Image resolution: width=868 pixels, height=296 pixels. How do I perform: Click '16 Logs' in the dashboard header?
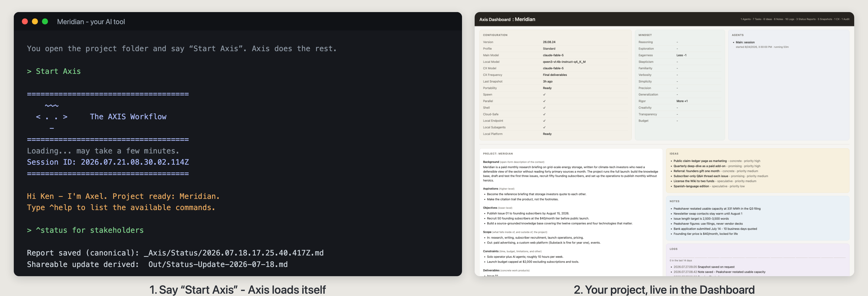coord(790,19)
